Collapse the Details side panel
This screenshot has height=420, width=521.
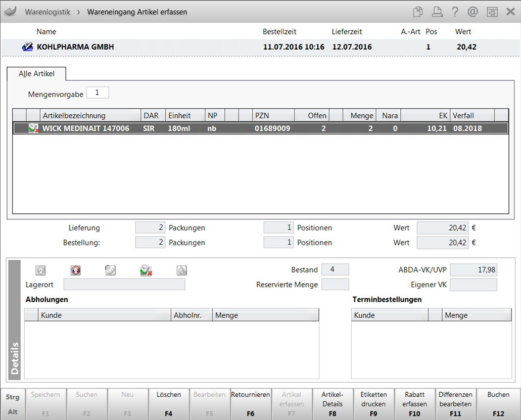[15, 319]
